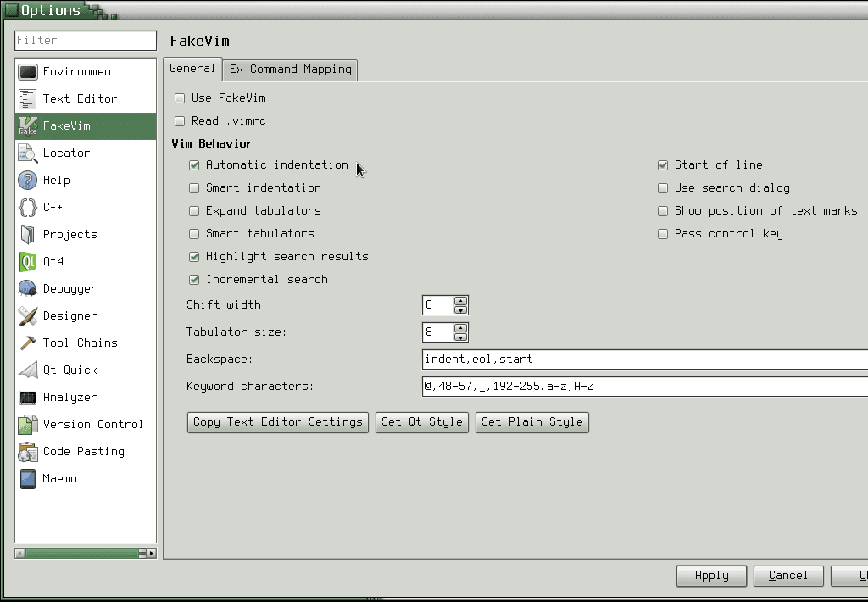The width and height of the screenshot is (868, 602).
Task: Open the Designer pencil-ruler icon
Action: point(28,315)
